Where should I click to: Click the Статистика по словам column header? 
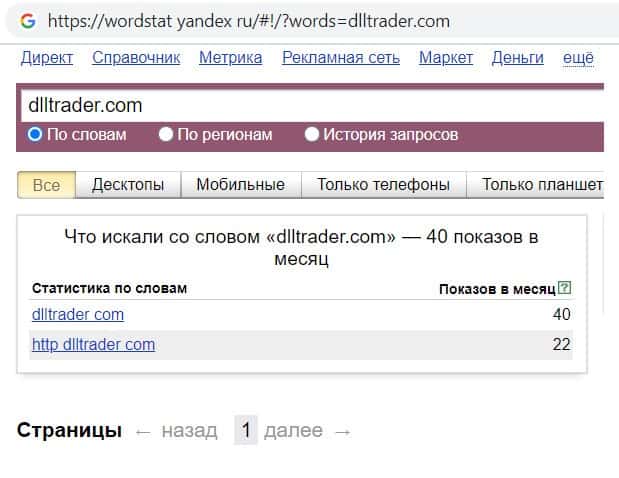(109, 289)
